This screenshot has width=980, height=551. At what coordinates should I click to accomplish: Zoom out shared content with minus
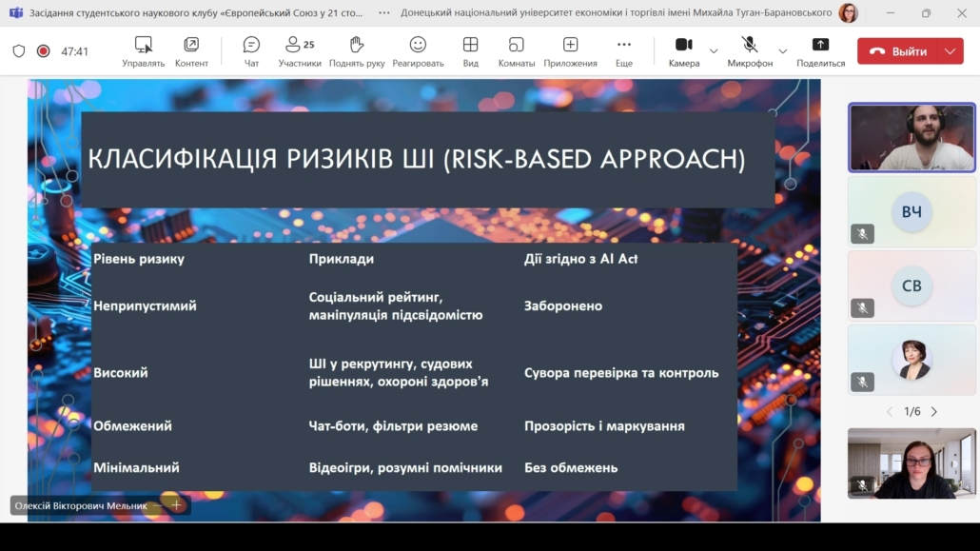pyautogui.click(x=158, y=505)
